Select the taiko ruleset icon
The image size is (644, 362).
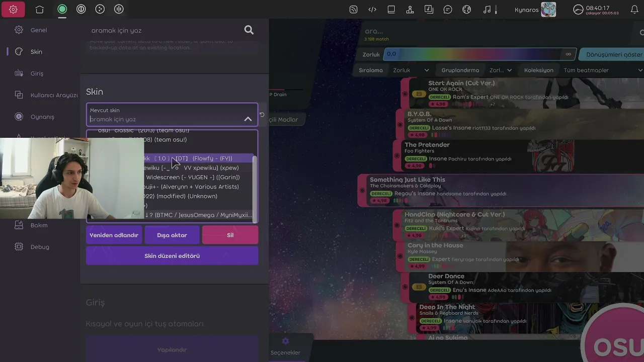(x=81, y=9)
